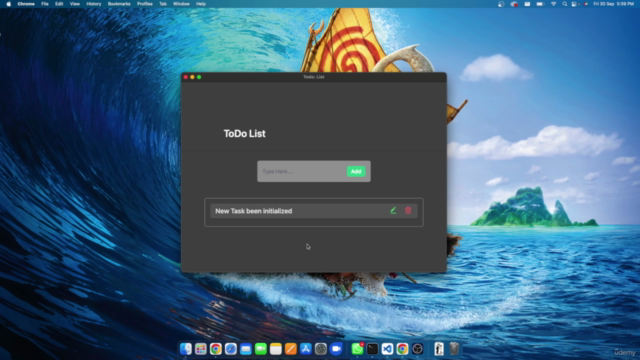Open the Profiles menu
Screen dimensions: 640x360
145,4
